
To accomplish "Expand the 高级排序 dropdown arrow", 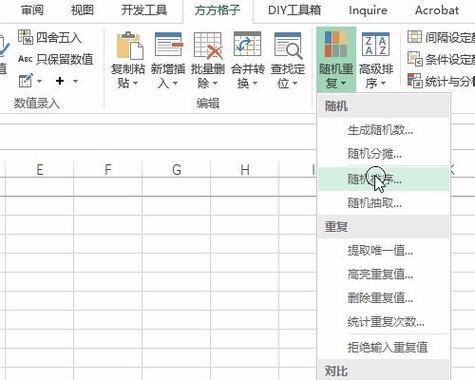I will [383, 83].
